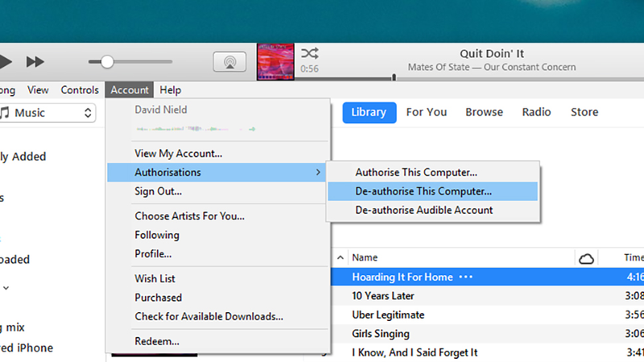Screen dimensions: 644x362
Task: Click the Name column header
Action: point(365,257)
